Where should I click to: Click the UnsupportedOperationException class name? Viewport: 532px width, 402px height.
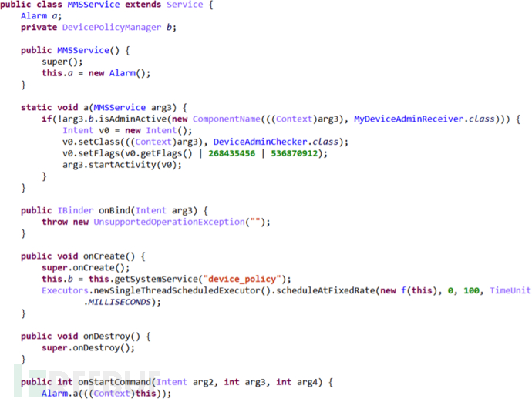170,222
